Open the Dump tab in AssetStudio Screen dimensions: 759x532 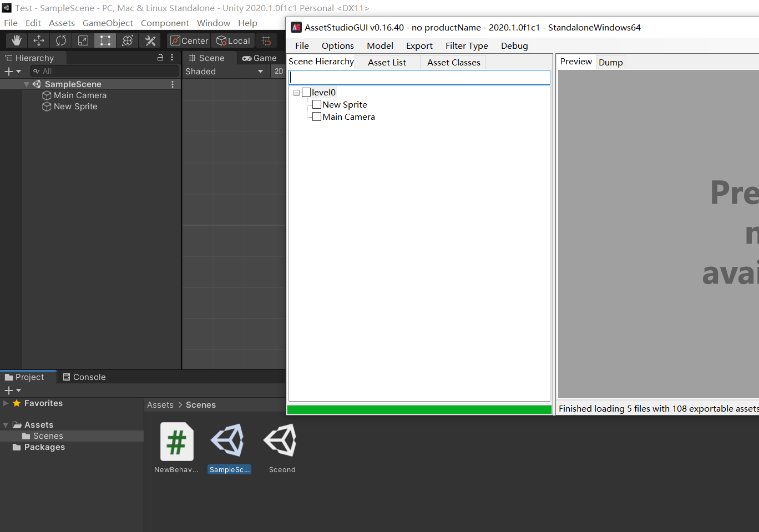point(610,62)
